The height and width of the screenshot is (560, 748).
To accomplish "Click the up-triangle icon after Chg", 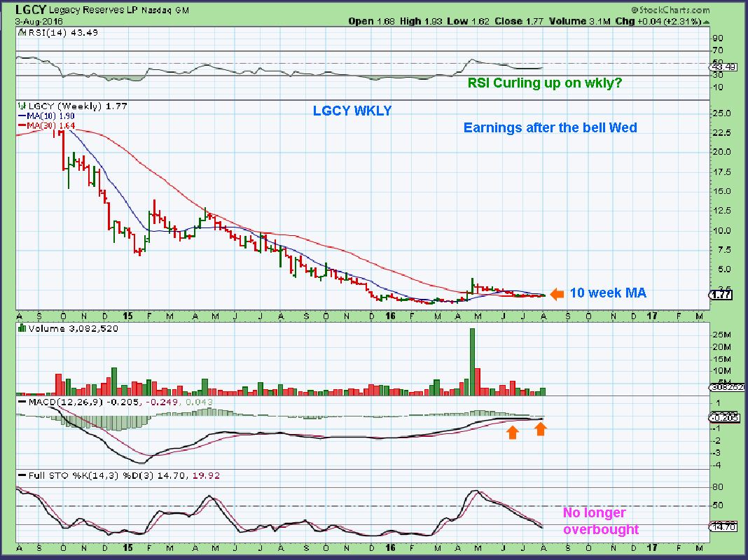I will coord(707,22).
